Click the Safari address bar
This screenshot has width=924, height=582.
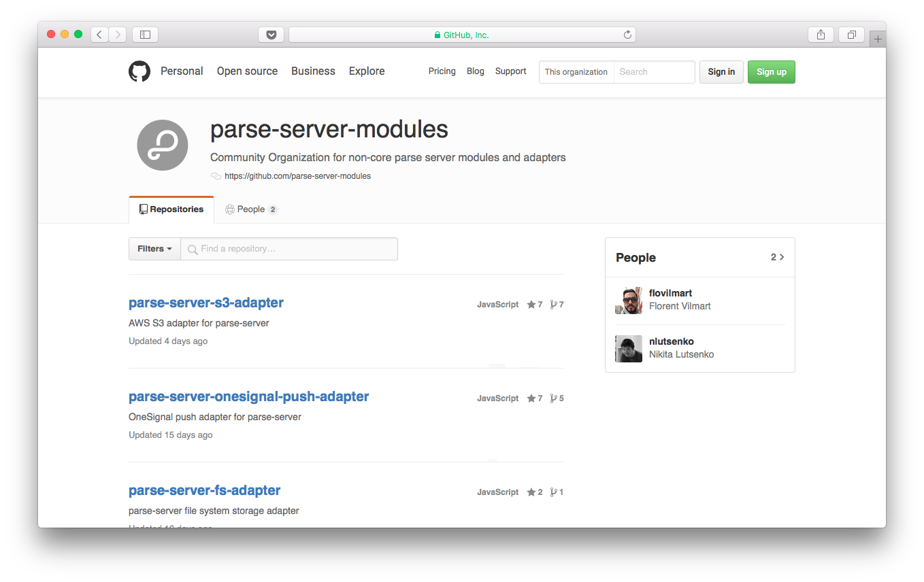coord(462,35)
